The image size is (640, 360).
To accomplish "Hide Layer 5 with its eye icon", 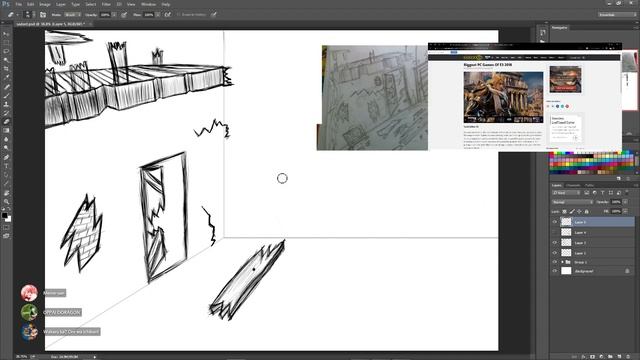I will (x=555, y=222).
